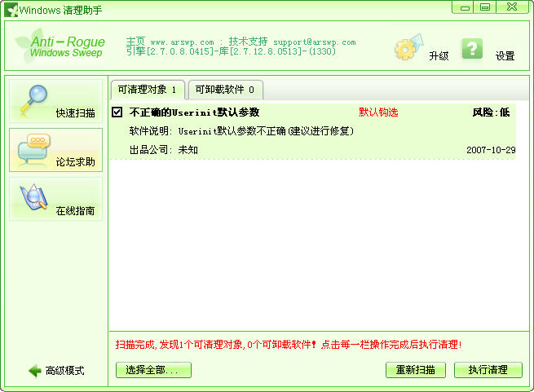Click the 软件说明 description line
The height and width of the screenshot is (392, 534).
pyautogui.click(x=241, y=130)
